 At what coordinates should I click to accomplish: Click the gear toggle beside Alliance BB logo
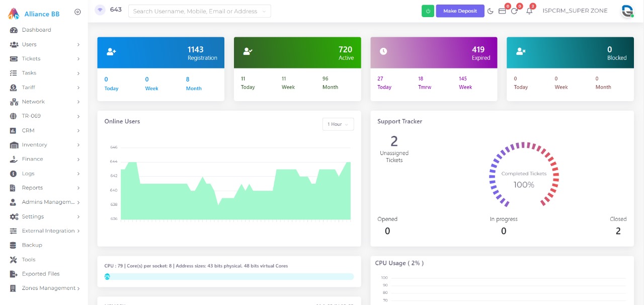(x=77, y=12)
